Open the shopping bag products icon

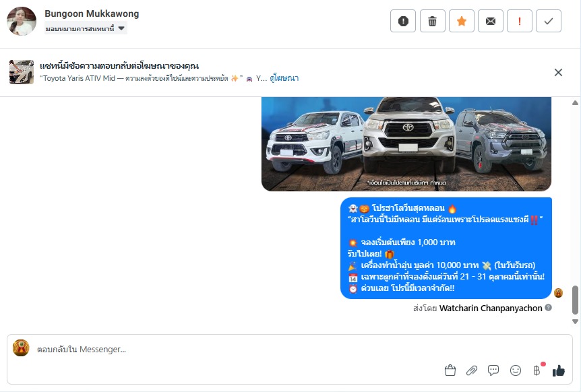[x=450, y=370]
